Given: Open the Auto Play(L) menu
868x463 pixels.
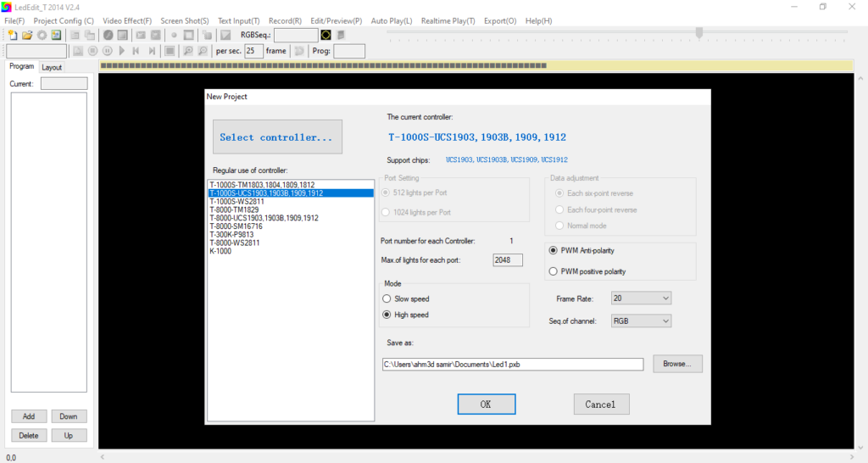Looking at the screenshot, I should [392, 20].
